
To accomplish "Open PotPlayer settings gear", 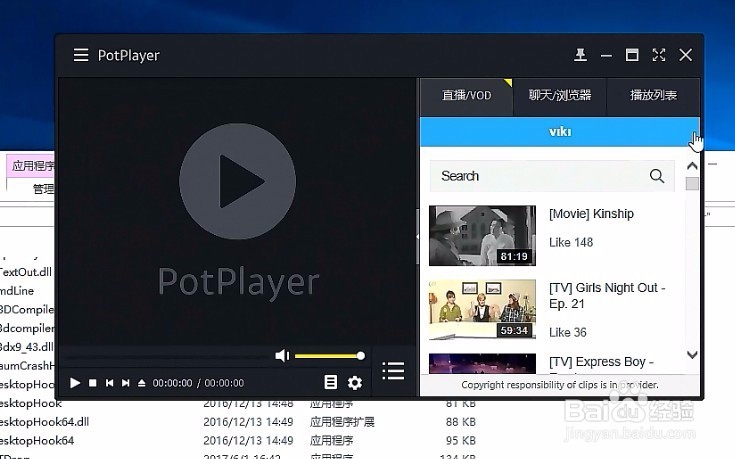I will (355, 383).
